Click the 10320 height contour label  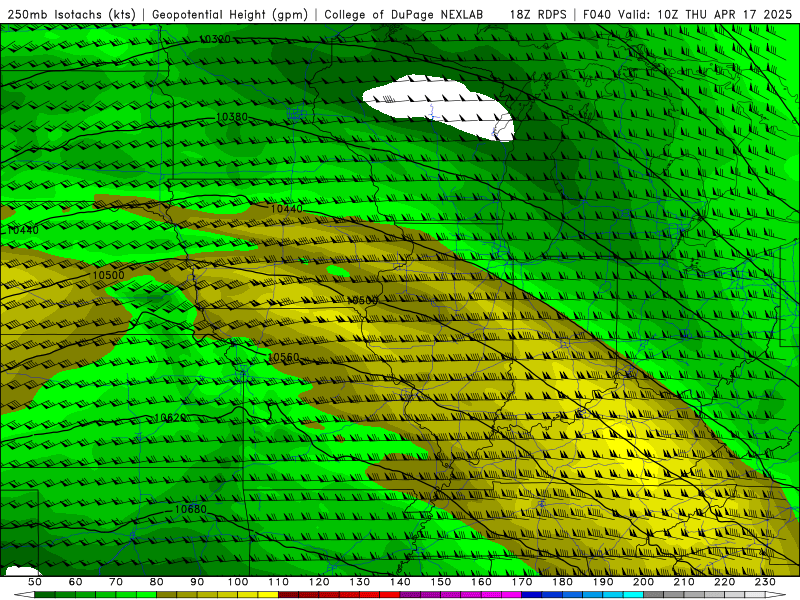click(x=214, y=39)
